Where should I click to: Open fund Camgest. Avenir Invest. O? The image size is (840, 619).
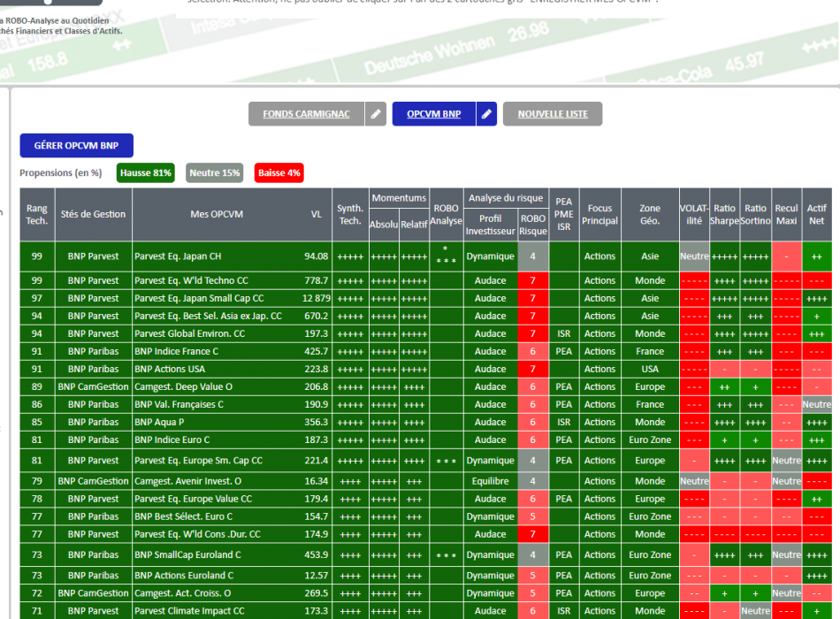click(x=188, y=481)
